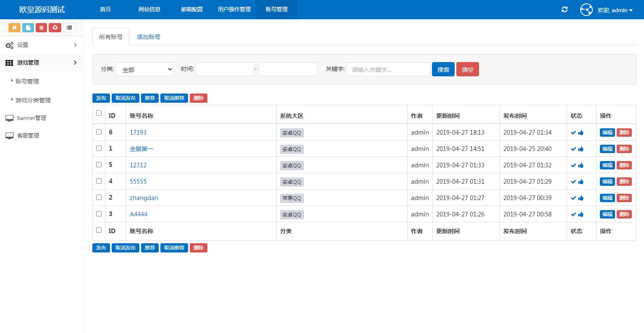Open the 全服第一 account link
This screenshot has height=333, width=644.
pos(141,149)
